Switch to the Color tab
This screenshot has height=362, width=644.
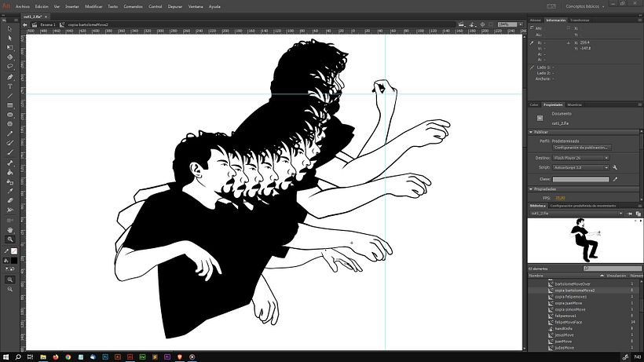coord(534,104)
